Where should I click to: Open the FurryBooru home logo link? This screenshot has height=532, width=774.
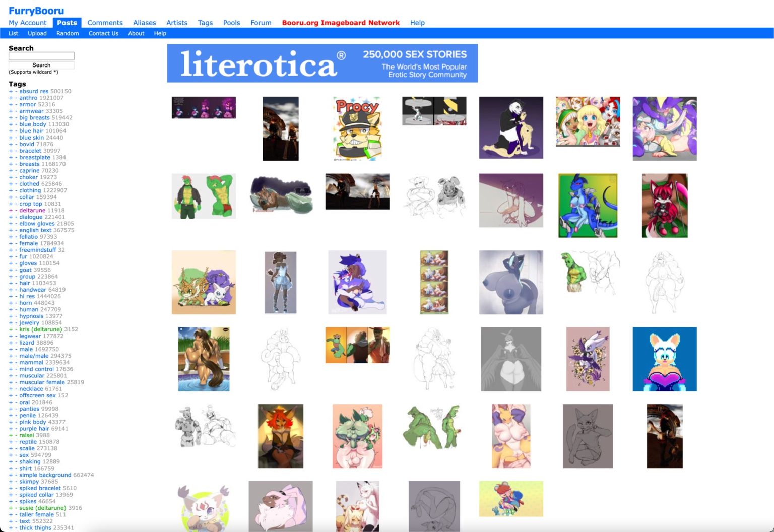[x=36, y=11]
